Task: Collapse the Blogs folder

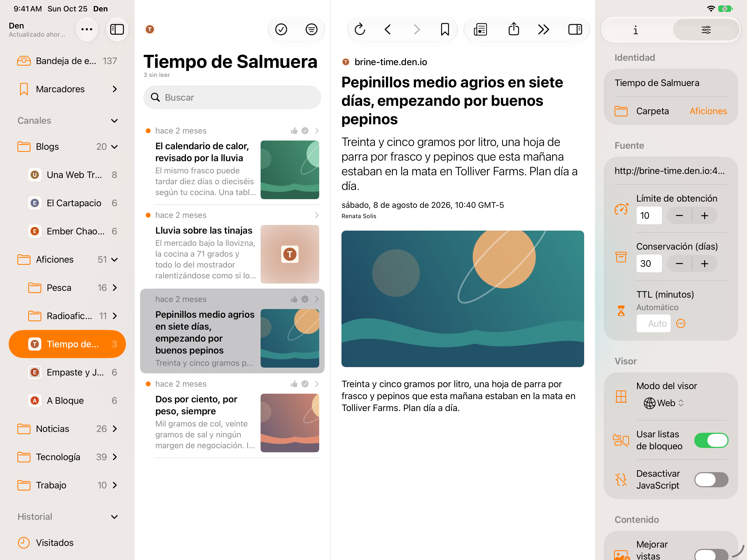Action: 115,147
